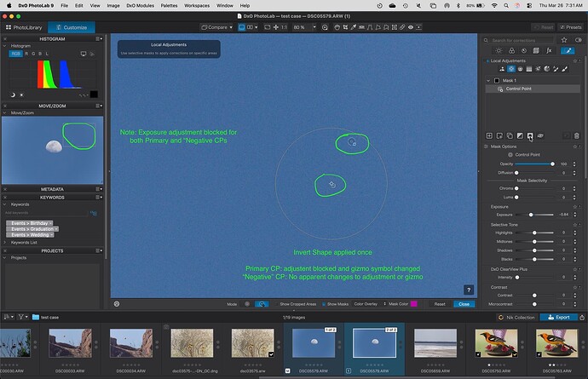Expand the Keywords List section
This screenshot has width=588, height=379.
point(5,243)
